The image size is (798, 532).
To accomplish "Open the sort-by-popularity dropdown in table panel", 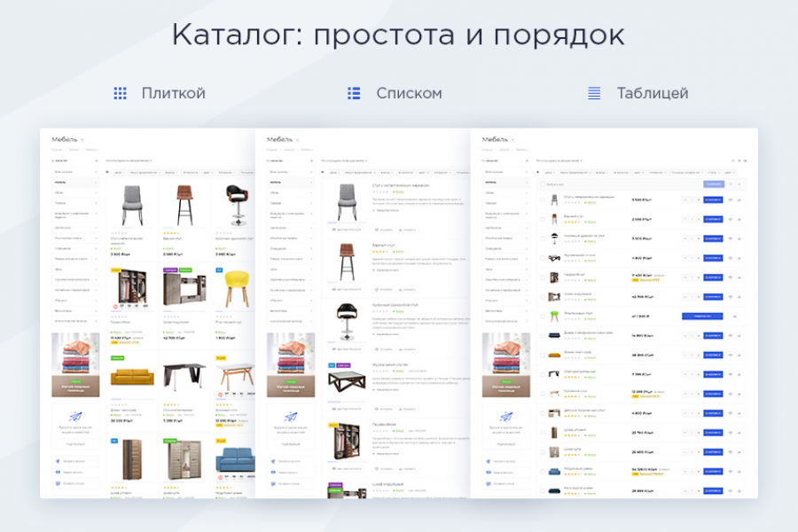I will click(559, 160).
